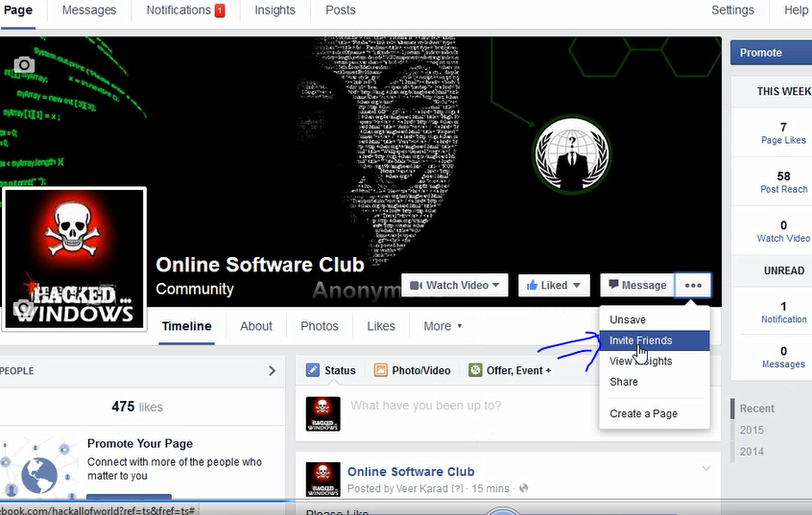Click the Promote button

point(771,53)
